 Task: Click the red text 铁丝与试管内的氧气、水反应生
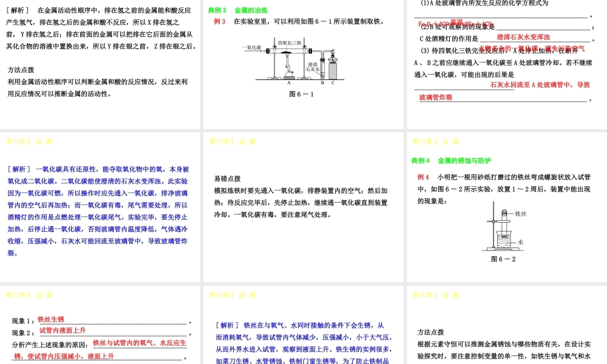click(x=140, y=343)
